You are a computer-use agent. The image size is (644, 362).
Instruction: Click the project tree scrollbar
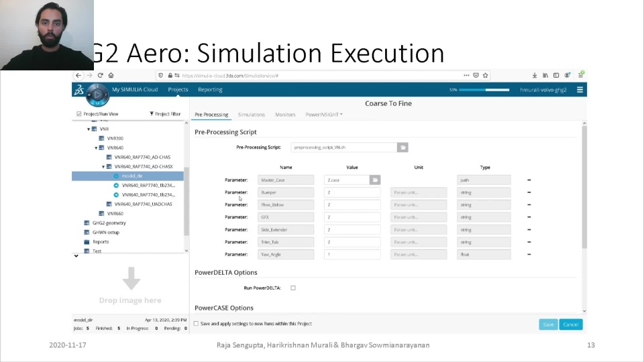(186, 201)
